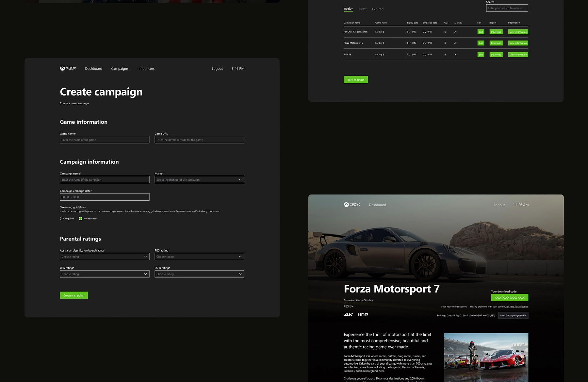This screenshot has height=382, width=588.
Task: Open the 'Click here for assistance' link
Action: pyautogui.click(x=516, y=307)
